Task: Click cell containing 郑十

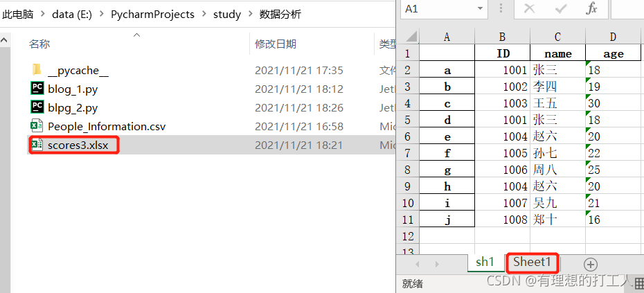Action: pyautogui.click(x=557, y=220)
